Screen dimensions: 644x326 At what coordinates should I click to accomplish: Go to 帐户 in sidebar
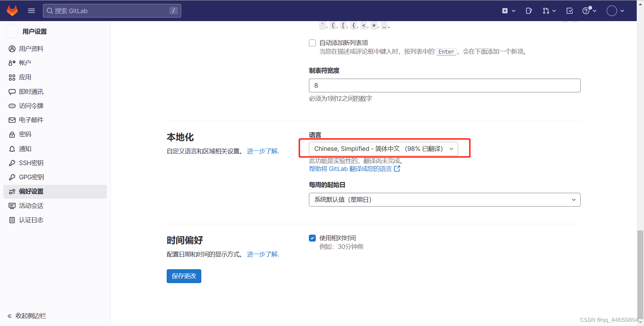(55, 63)
